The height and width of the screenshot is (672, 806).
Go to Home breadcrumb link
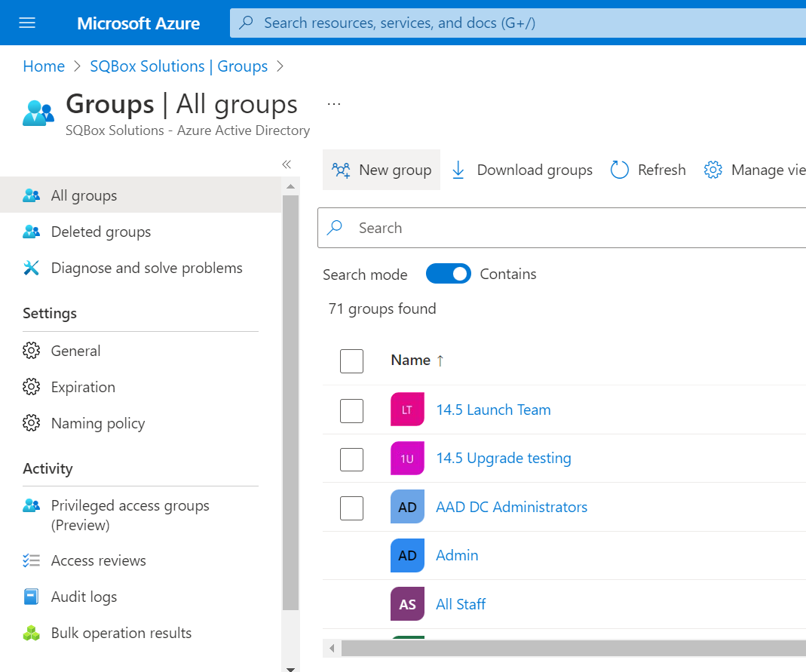point(44,66)
